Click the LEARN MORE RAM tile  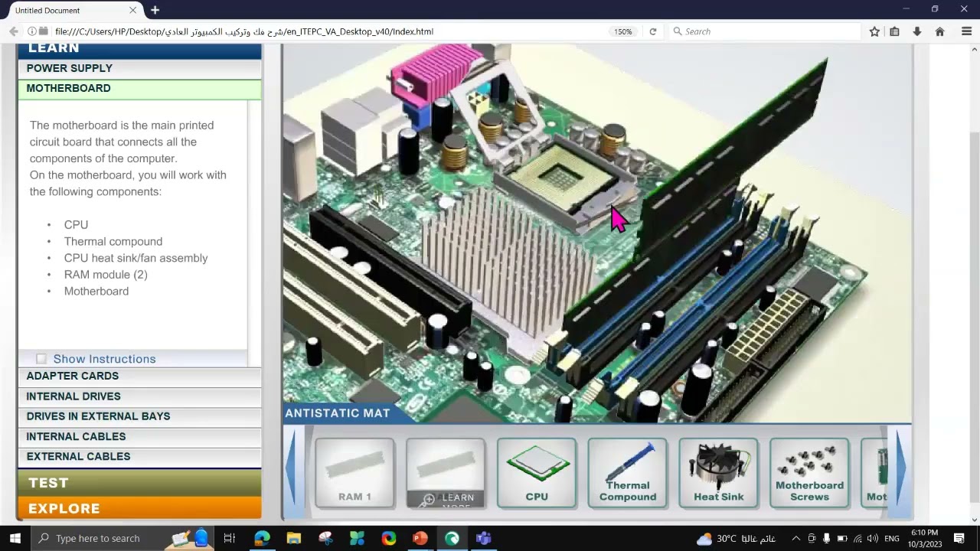[x=446, y=473]
